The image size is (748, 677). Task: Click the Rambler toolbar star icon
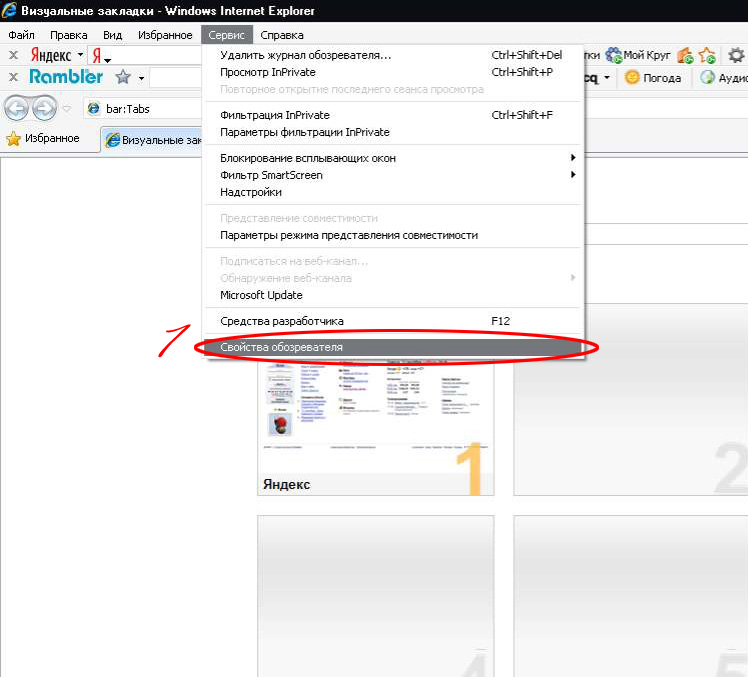[x=123, y=76]
